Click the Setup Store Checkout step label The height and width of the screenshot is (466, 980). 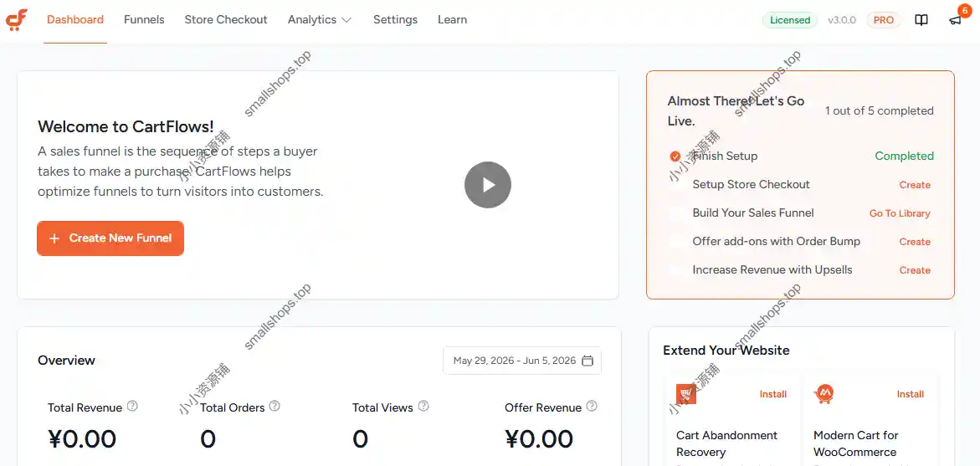pos(751,184)
